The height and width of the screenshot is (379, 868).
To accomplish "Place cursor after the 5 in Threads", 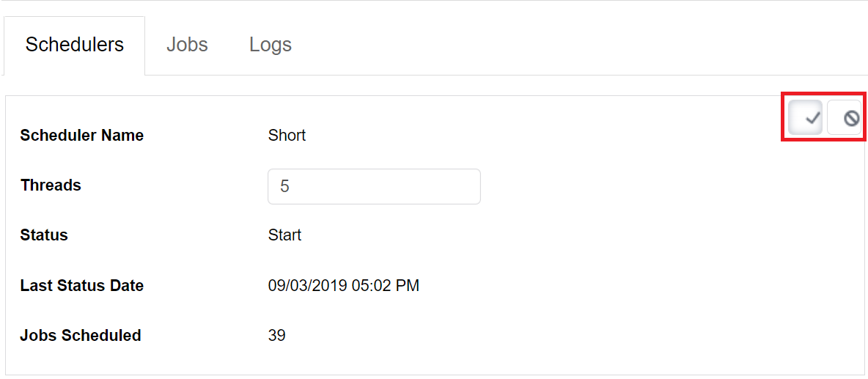I will (290, 186).
